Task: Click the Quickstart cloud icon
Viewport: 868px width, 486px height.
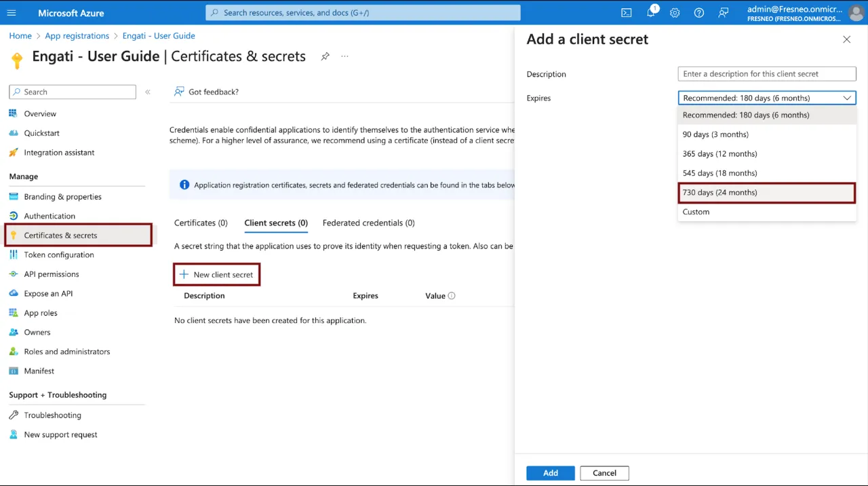Action: (13, 133)
